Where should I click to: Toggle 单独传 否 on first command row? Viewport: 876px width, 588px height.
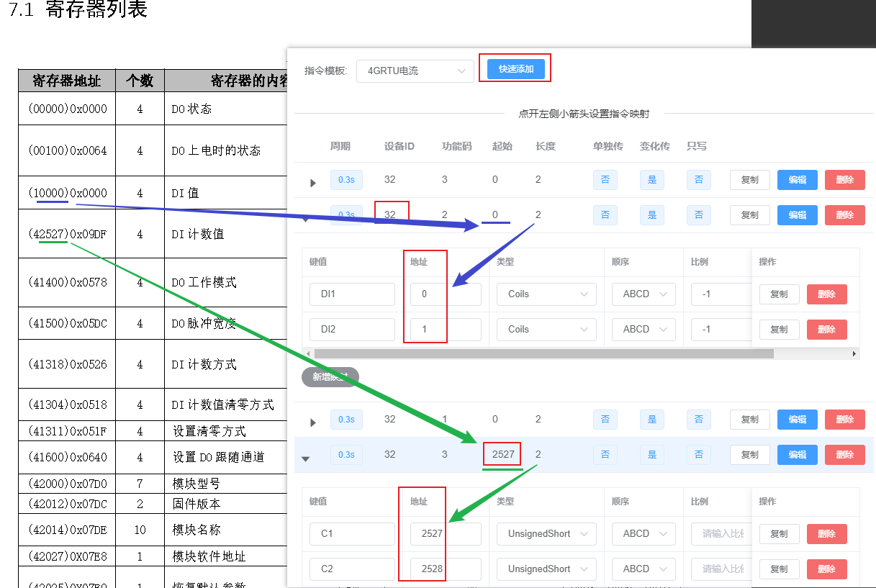[605, 180]
